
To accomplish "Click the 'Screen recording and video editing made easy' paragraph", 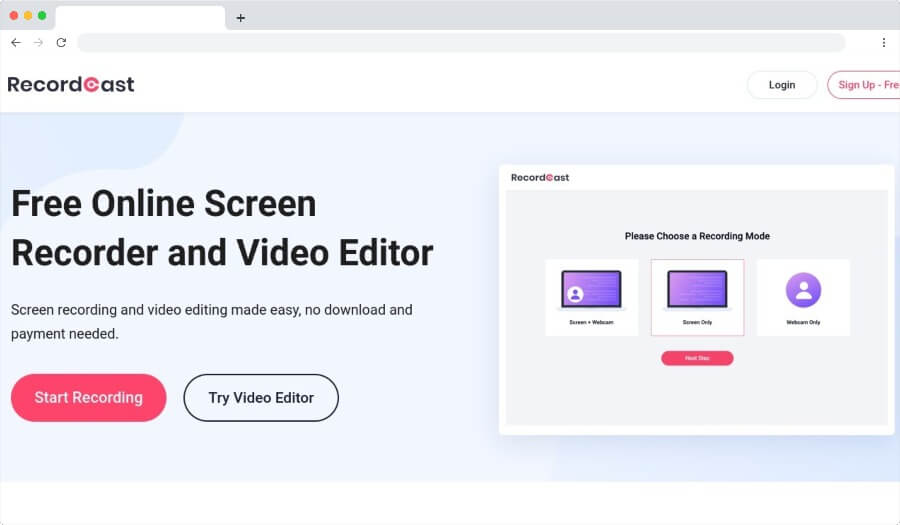I will pos(212,321).
